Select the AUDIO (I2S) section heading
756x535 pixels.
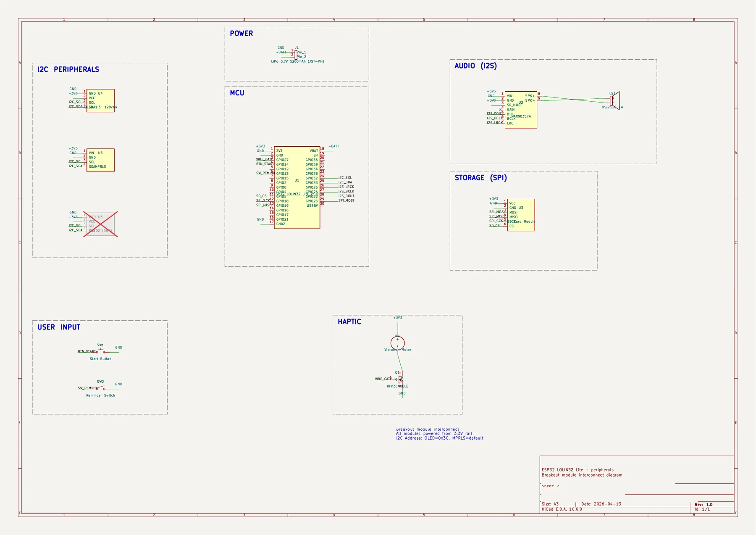coord(475,66)
